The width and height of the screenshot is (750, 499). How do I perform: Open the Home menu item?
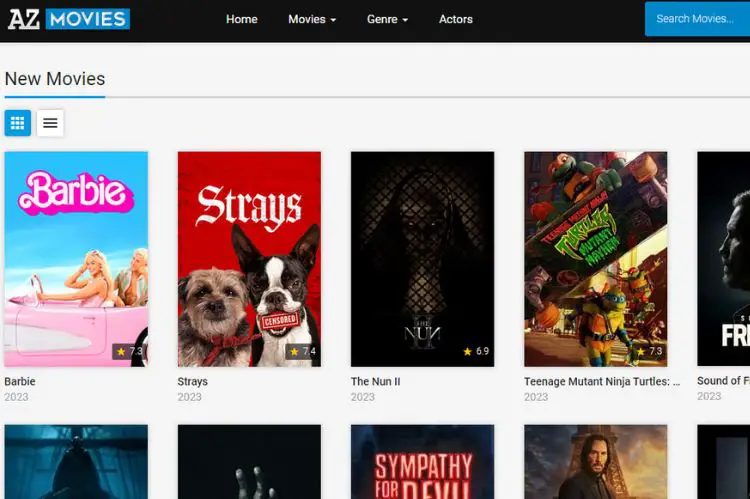242,19
